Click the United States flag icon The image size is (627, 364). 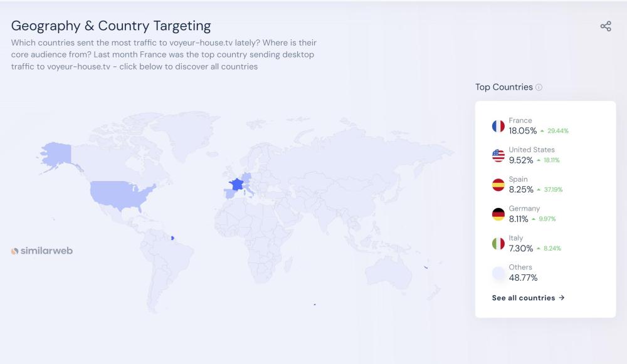(x=498, y=155)
